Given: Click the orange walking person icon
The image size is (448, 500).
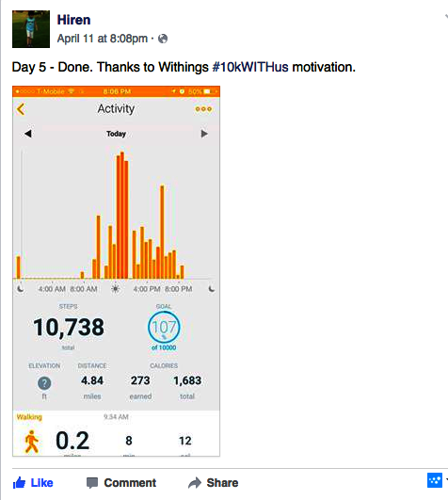Looking at the screenshot, I should click(x=32, y=442).
